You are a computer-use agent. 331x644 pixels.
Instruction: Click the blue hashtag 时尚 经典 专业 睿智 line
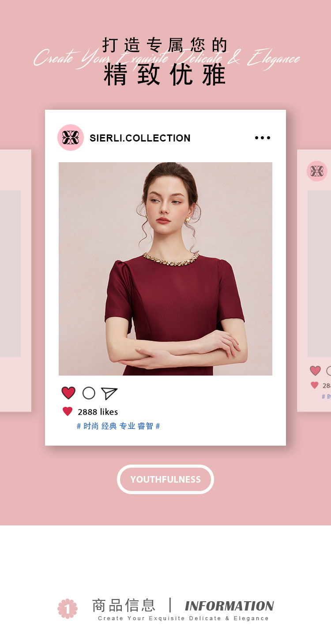pyautogui.click(x=118, y=426)
